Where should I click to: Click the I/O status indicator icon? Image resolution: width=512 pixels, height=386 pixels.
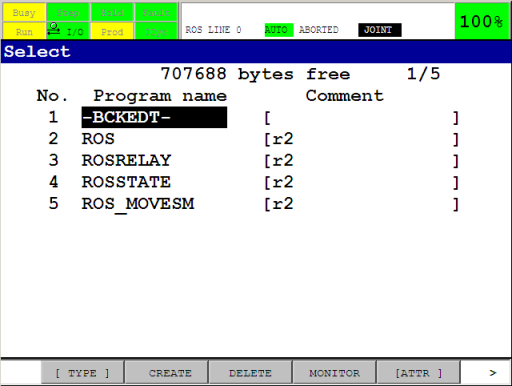pyautogui.click(x=54, y=29)
